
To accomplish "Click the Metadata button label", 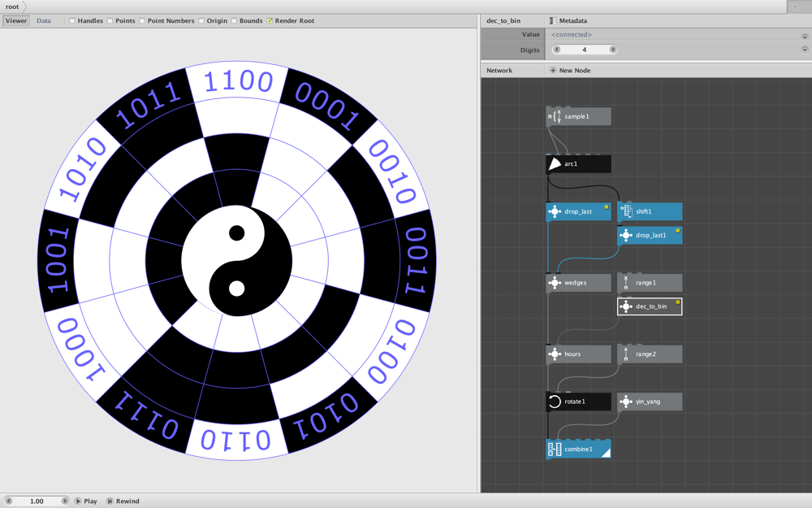I will click(x=573, y=21).
